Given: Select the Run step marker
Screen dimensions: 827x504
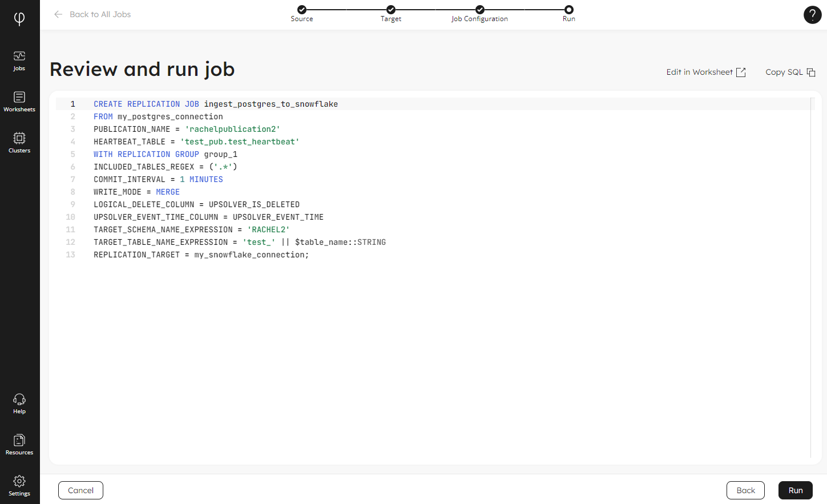Looking at the screenshot, I should coord(569,10).
